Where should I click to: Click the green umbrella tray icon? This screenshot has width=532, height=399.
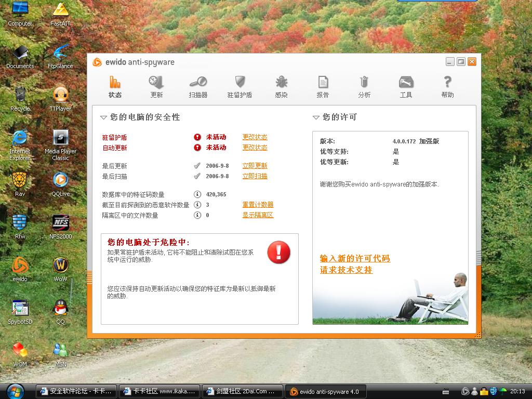point(503,392)
